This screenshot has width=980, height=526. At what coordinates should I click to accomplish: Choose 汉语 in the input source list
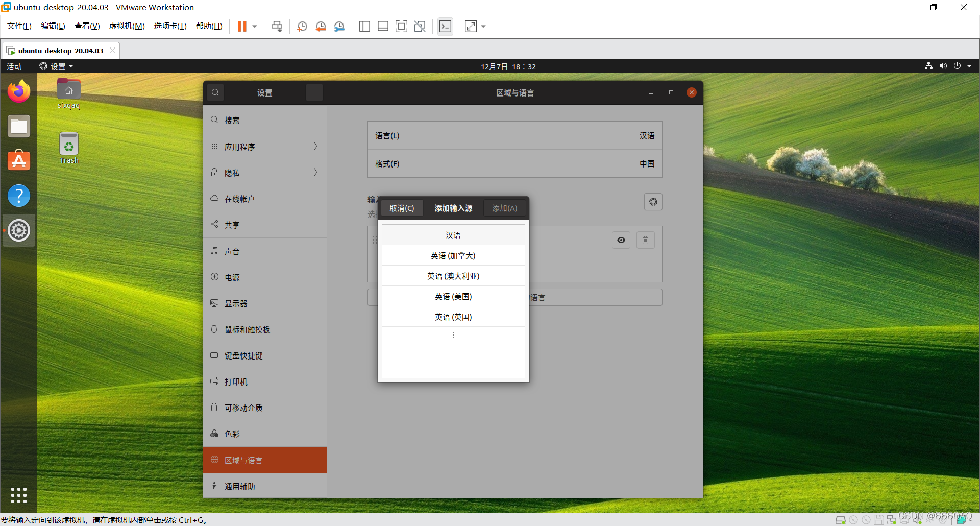(x=453, y=235)
